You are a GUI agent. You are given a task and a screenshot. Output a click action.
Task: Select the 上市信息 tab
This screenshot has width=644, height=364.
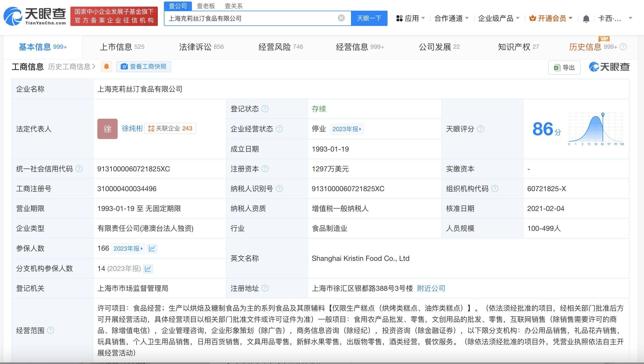coord(122,47)
